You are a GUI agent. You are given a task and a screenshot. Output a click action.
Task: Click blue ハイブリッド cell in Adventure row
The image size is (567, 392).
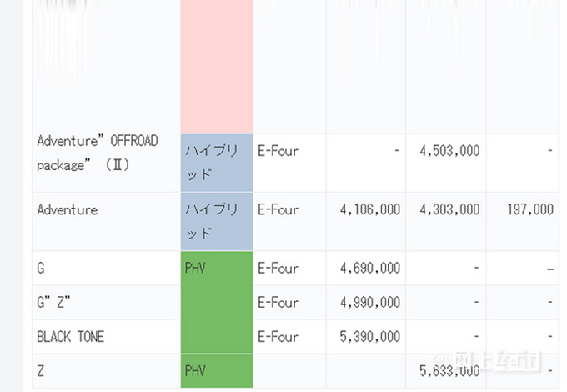pos(217,222)
